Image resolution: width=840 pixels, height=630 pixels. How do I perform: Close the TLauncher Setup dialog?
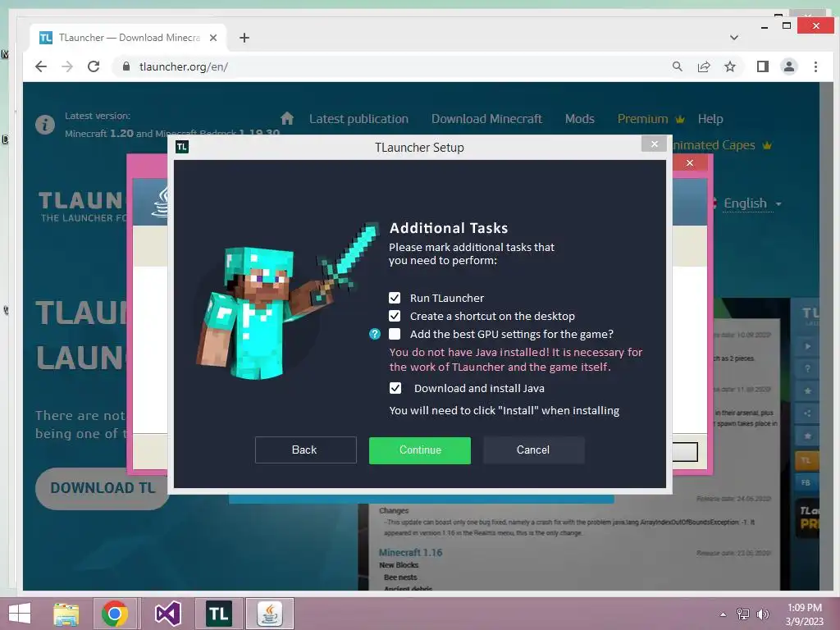[x=654, y=144]
